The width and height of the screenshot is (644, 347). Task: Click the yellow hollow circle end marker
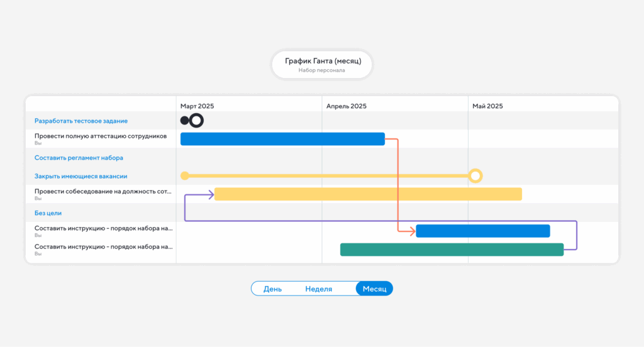(475, 175)
